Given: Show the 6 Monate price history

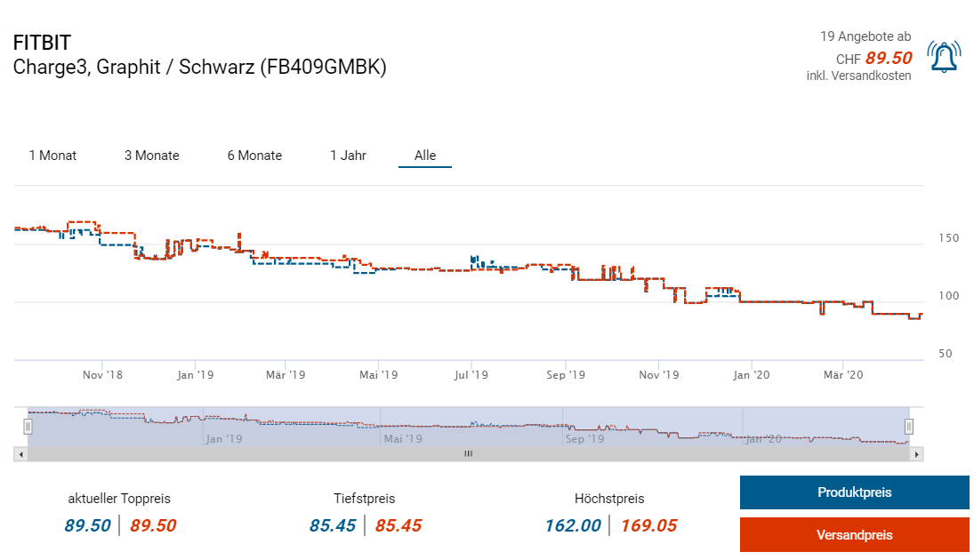Looking at the screenshot, I should (254, 156).
